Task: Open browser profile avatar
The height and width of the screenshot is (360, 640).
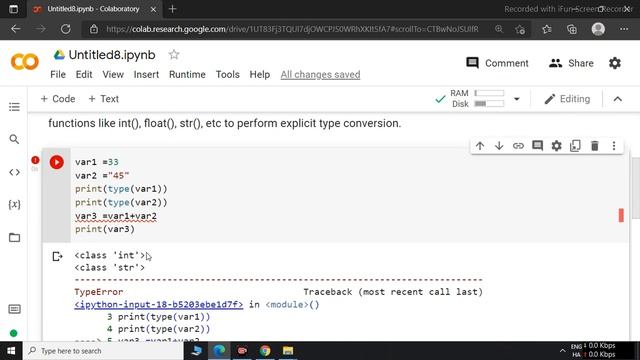Action: coord(598,29)
